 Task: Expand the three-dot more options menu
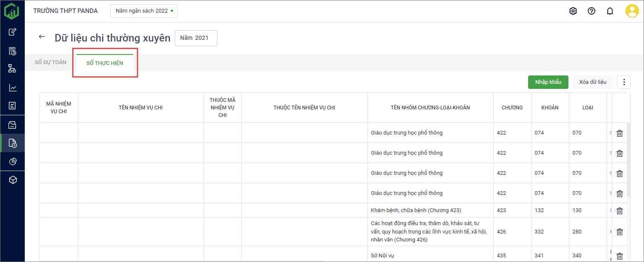click(623, 82)
